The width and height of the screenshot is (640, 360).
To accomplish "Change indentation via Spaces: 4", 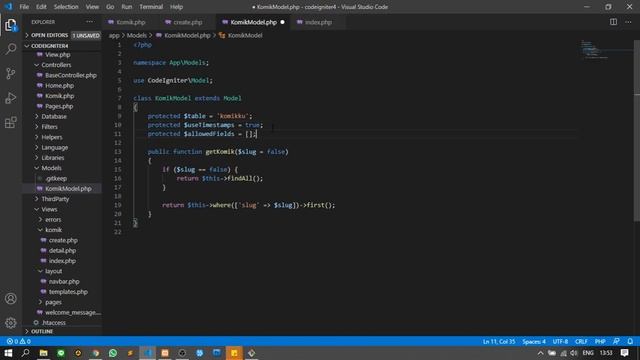I will coord(534,341).
